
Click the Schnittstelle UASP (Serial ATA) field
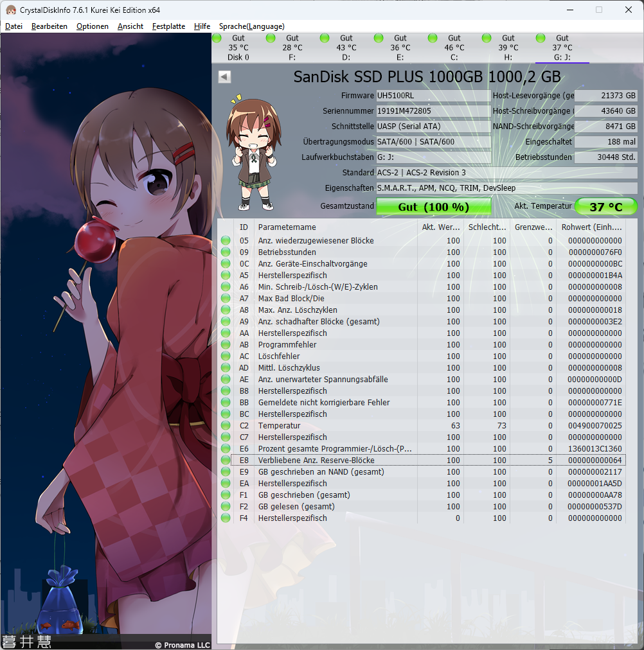point(433,126)
